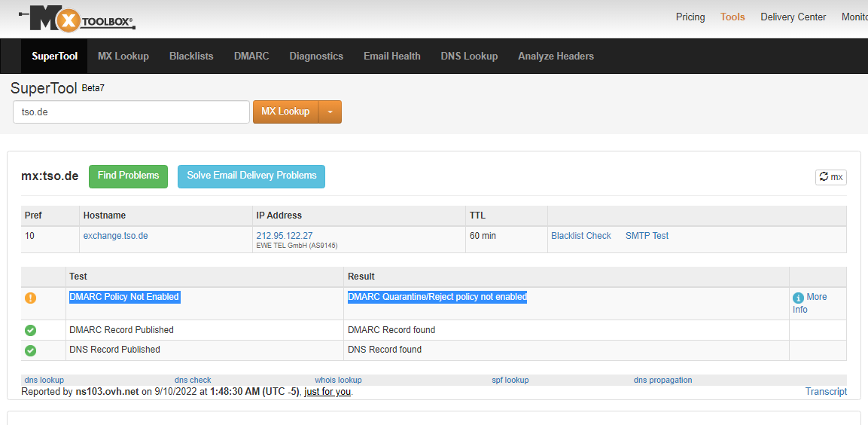Click the 'EWE TEL GmbH (AS9145)' text
Image resolution: width=868 pixels, height=425 pixels.
[x=297, y=246]
